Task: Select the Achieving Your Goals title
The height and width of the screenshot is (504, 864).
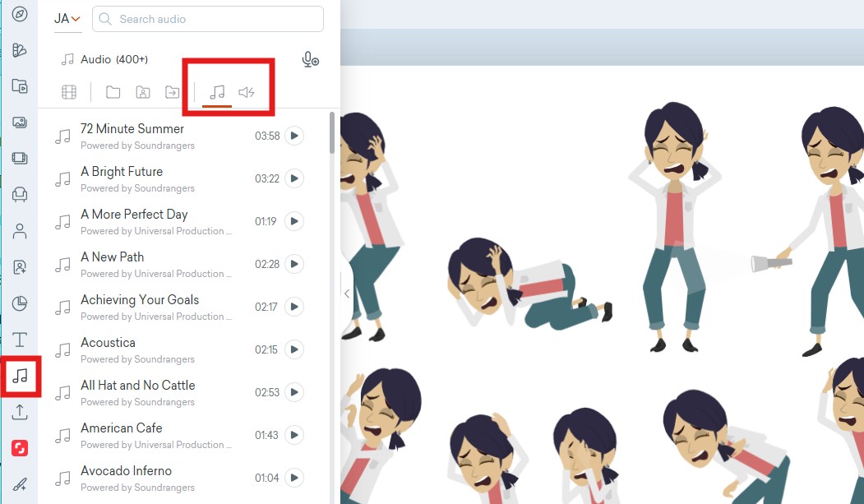Action: [x=140, y=300]
